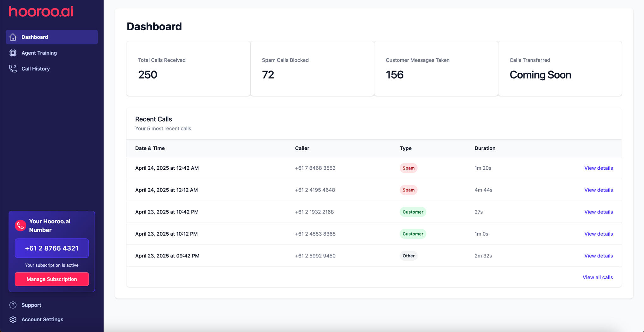Click the Account Settings gear icon
Image resolution: width=644 pixels, height=332 pixels.
coord(13,319)
